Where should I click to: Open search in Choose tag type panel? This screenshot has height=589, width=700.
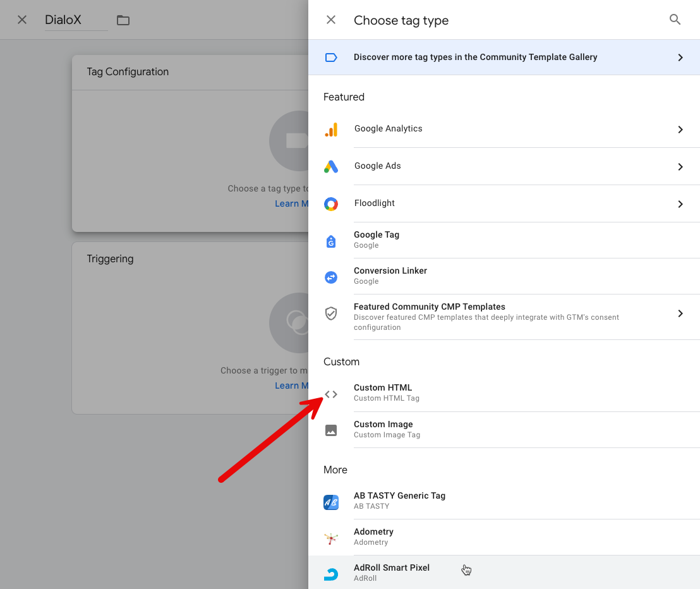[x=675, y=20]
